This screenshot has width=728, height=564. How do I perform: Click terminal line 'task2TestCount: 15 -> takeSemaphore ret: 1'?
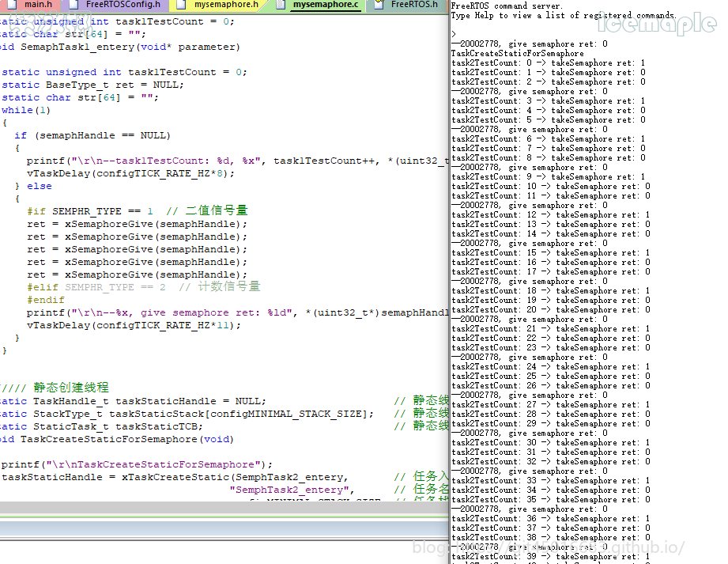point(551,252)
